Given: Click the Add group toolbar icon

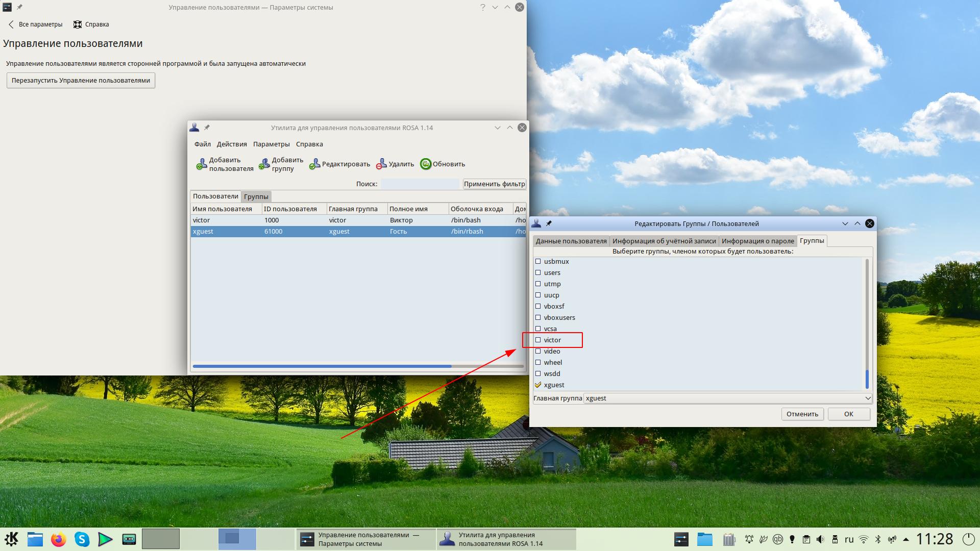Looking at the screenshot, I should coord(264,164).
